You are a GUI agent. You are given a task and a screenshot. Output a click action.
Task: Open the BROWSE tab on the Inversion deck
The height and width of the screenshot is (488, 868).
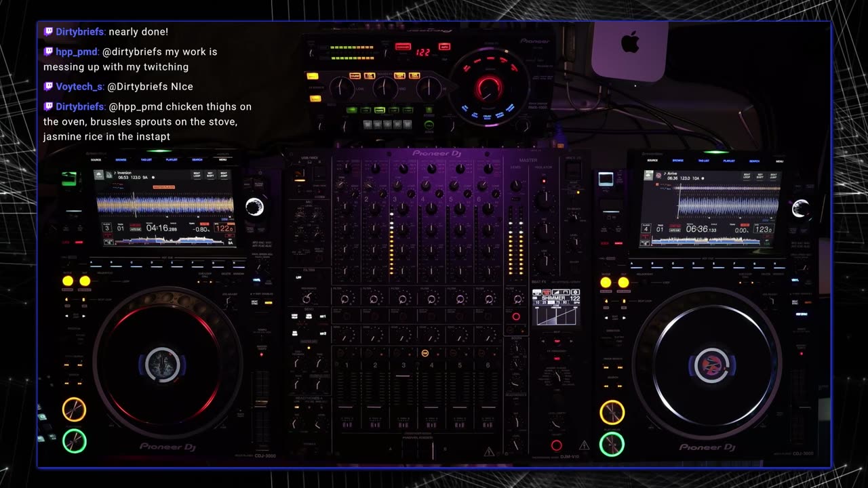(x=121, y=160)
